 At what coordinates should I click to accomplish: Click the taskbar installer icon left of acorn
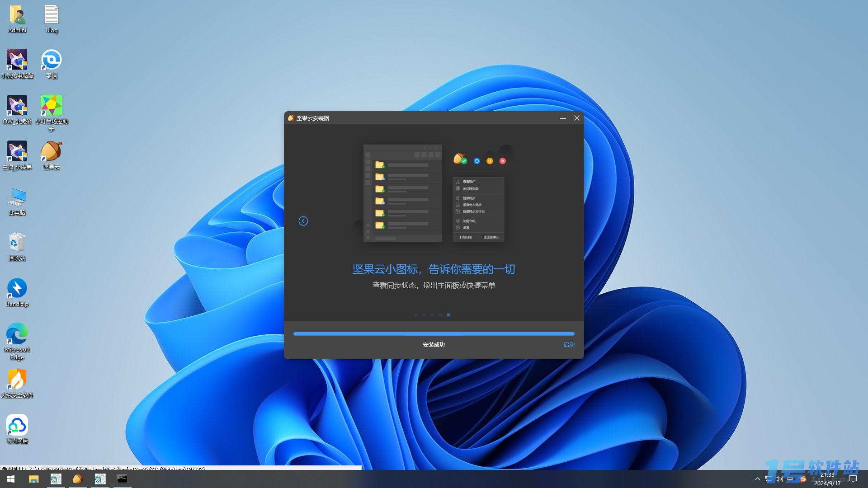(56, 479)
